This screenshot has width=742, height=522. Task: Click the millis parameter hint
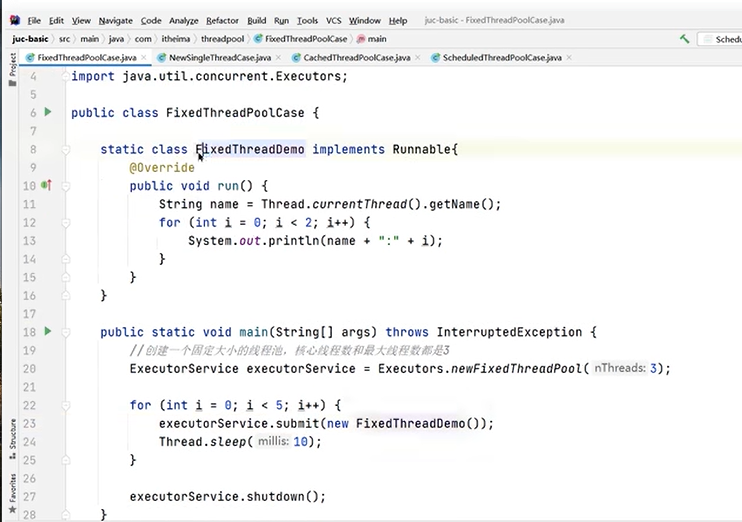pos(273,442)
